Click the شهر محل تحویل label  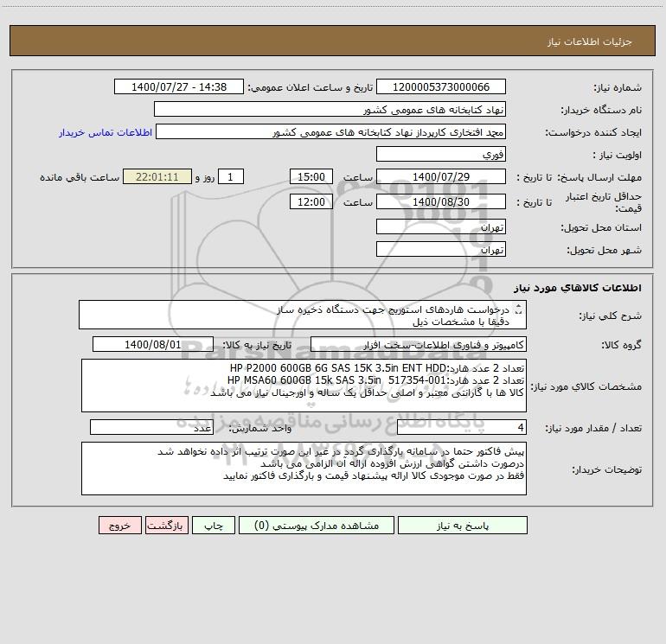(x=605, y=250)
